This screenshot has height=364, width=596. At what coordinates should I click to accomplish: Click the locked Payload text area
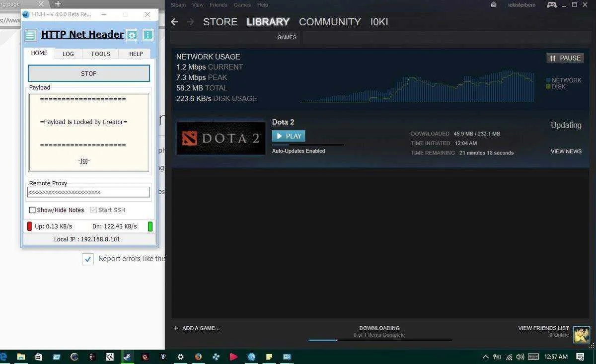pyautogui.click(x=88, y=133)
